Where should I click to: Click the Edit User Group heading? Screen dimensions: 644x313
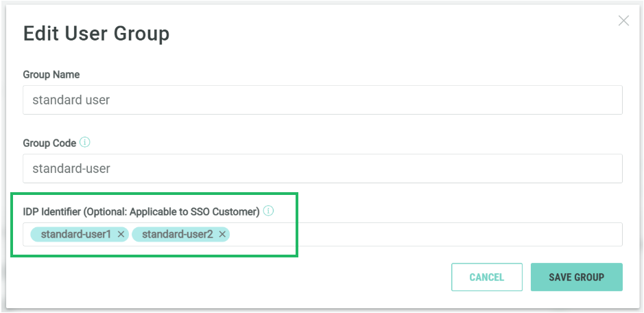click(96, 34)
